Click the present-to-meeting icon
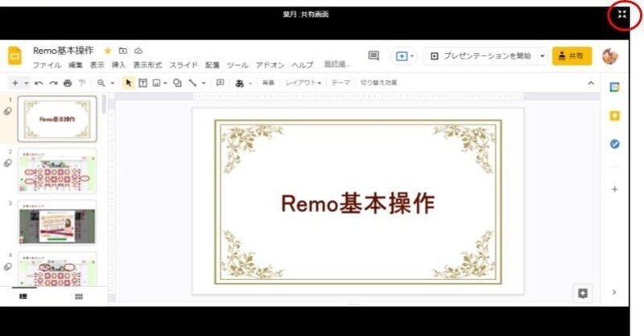The height and width of the screenshot is (336, 644). [x=401, y=56]
